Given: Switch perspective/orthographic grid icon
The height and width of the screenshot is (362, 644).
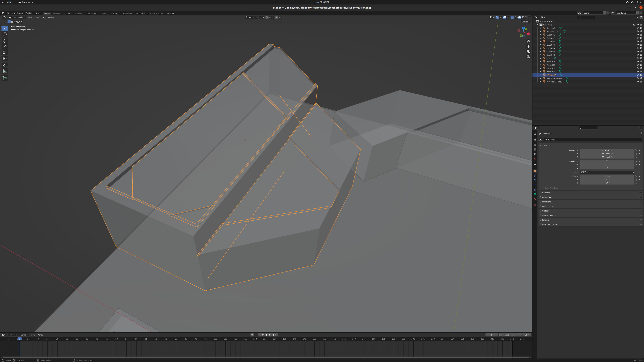Looking at the screenshot, I should click(x=528, y=56).
